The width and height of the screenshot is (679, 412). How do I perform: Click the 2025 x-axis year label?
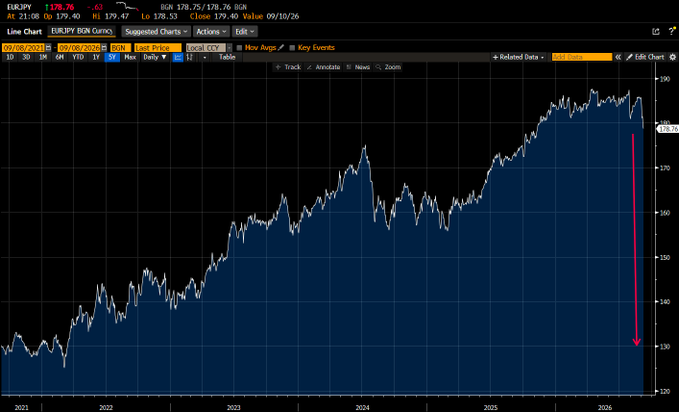[x=491, y=408]
